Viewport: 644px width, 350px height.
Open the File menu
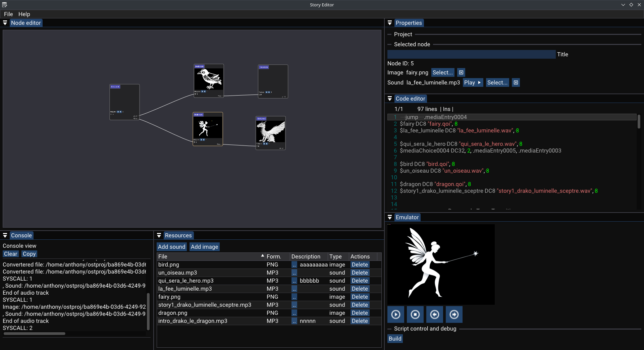click(8, 14)
